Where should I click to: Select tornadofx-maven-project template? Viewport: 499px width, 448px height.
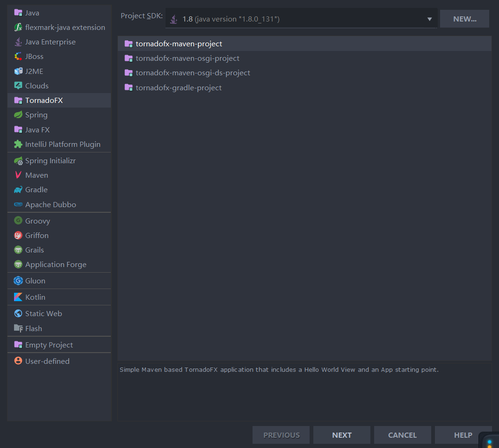point(304,43)
